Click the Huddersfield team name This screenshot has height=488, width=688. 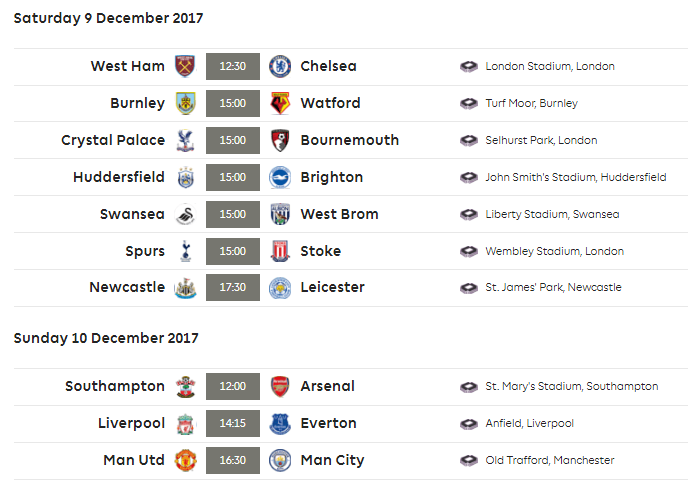tap(119, 177)
